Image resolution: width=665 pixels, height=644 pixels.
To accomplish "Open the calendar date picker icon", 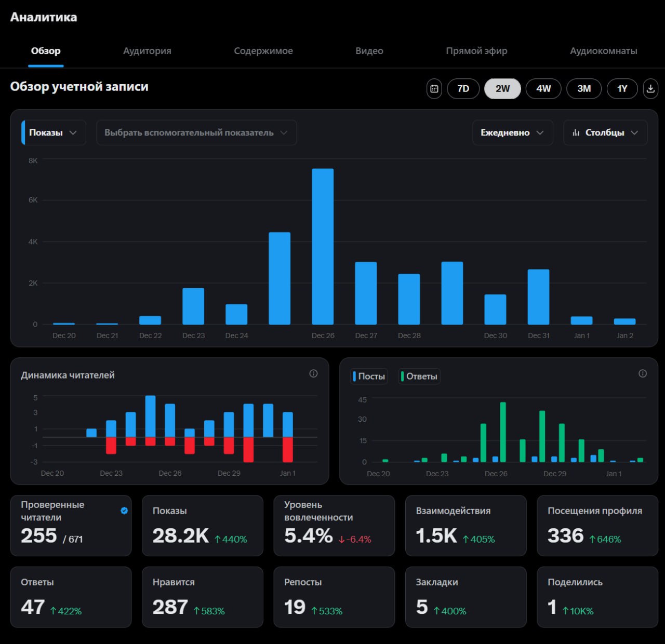I will coord(434,88).
